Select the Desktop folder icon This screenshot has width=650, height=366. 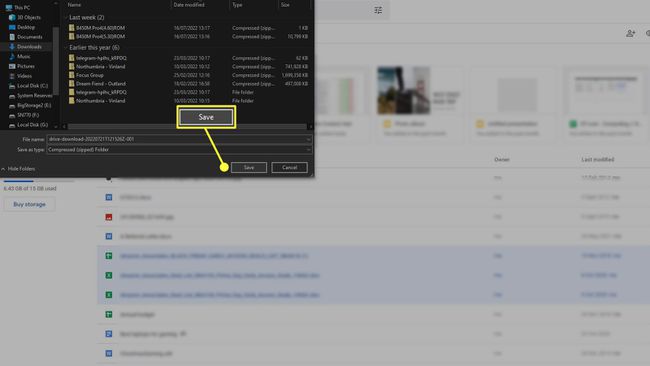(12, 27)
